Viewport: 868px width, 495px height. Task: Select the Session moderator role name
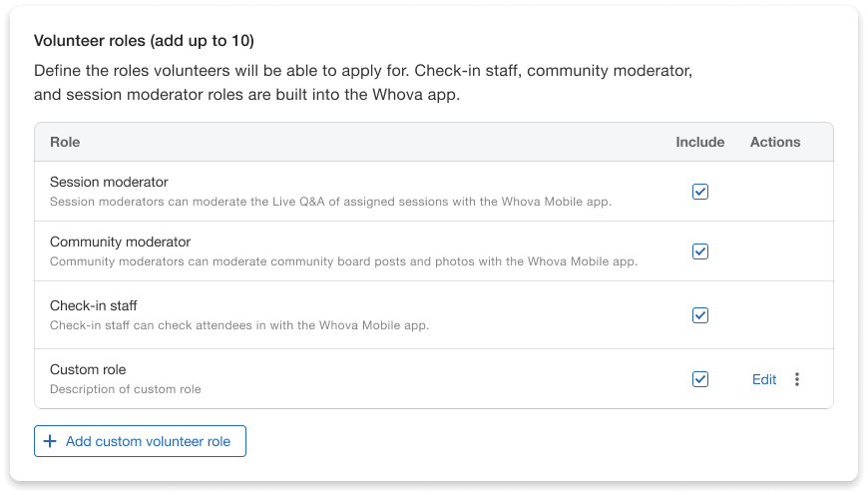pyautogui.click(x=109, y=183)
